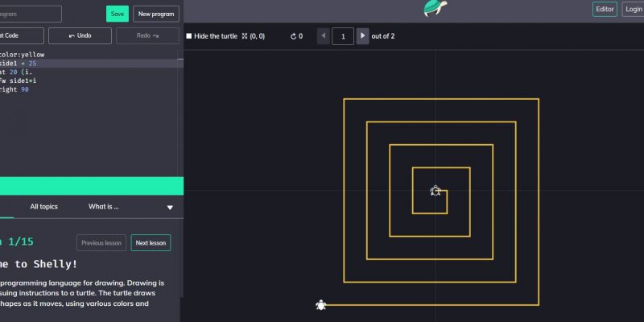Click the rotation angle reset icon
Screen dimensions: 644x322
[294, 36]
